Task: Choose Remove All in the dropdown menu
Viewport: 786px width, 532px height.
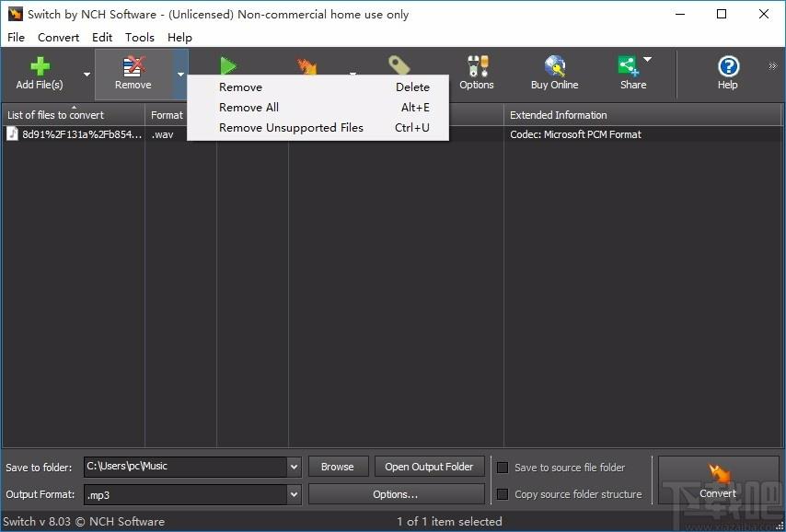Action: (x=318, y=108)
